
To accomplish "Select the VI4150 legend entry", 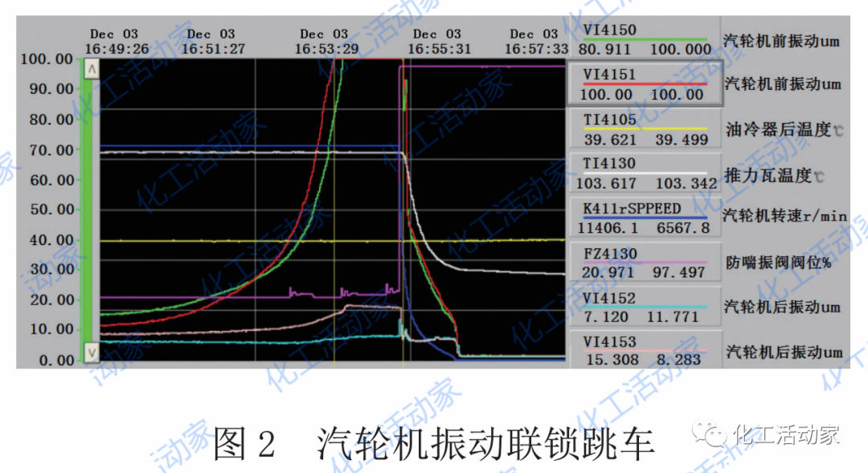I will (x=645, y=39).
